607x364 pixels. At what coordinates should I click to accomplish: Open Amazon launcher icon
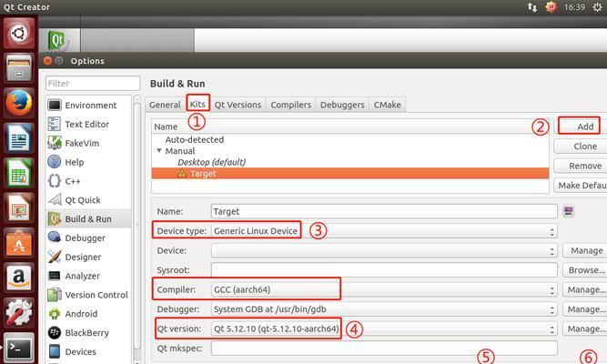(18, 278)
